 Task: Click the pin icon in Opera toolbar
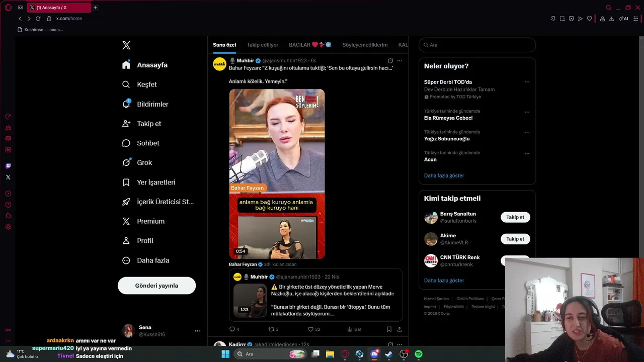[553, 19]
